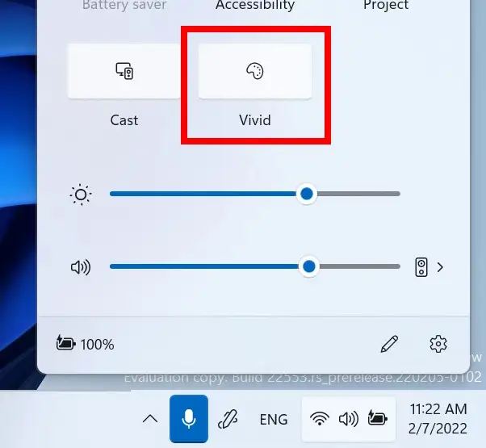This screenshot has width=486, height=448.
Task: Set brightness using the brightness slider track
Action: 255,194
